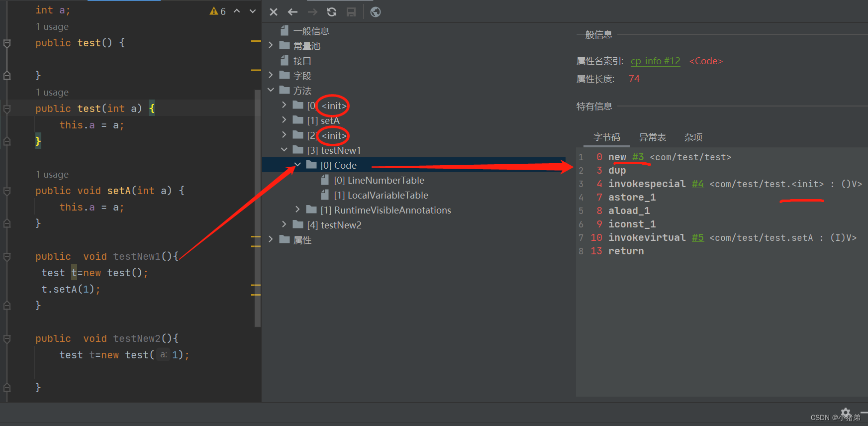The height and width of the screenshot is (426, 868).
Task: Go to next highlighted error (down arrow)
Action: [x=253, y=11]
